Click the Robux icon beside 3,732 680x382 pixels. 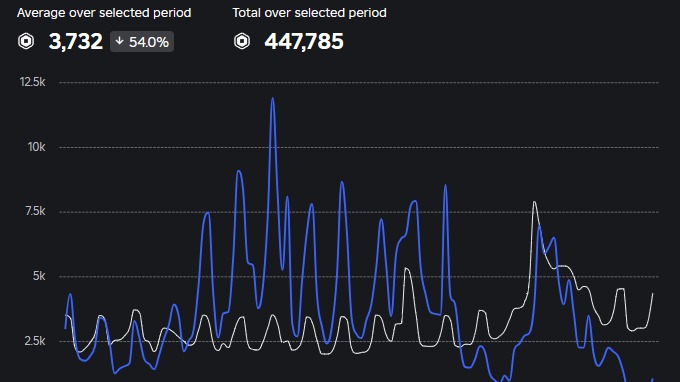tap(26, 42)
